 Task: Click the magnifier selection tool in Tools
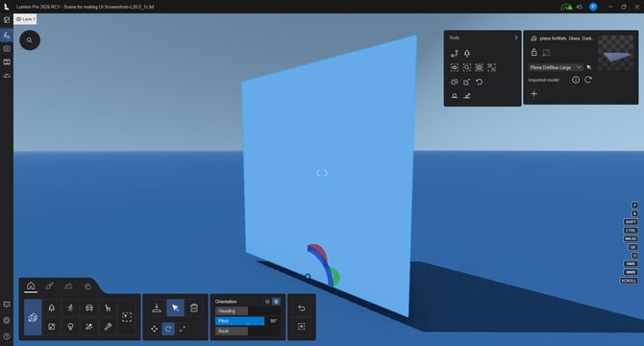tap(467, 67)
